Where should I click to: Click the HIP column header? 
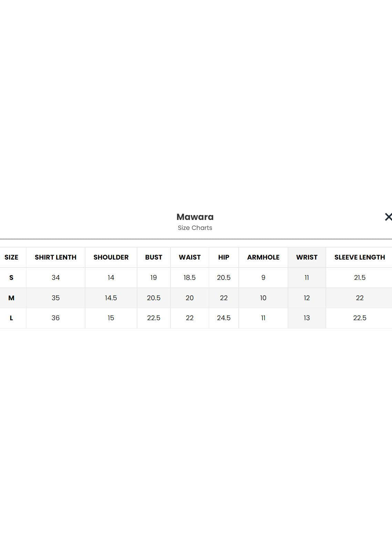click(224, 257)
